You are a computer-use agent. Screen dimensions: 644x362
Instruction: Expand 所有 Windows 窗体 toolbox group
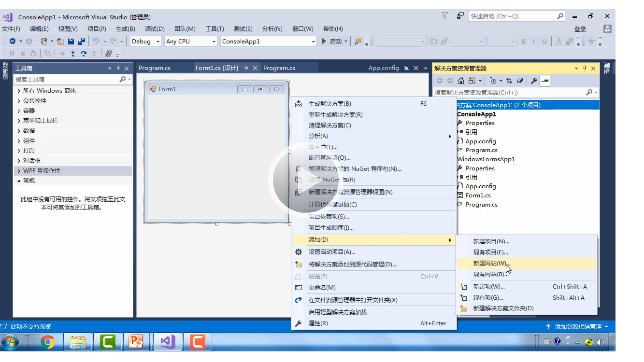point(19,91)
